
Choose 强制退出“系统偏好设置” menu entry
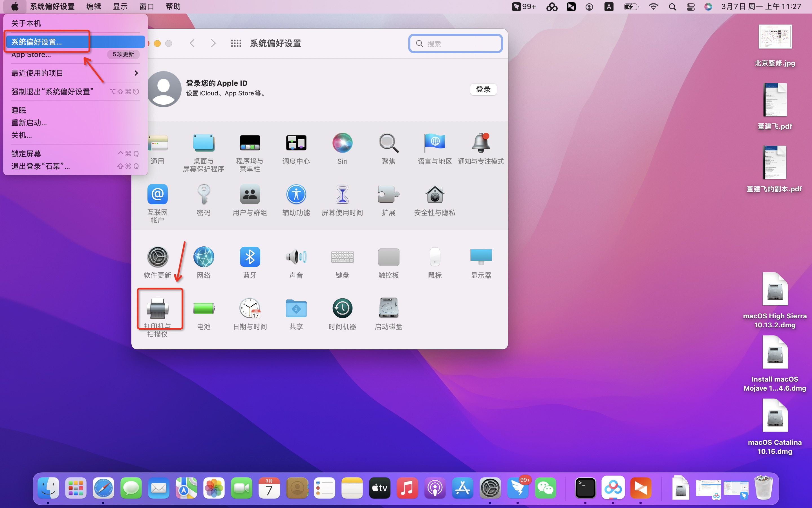click(x=76, y=91)
